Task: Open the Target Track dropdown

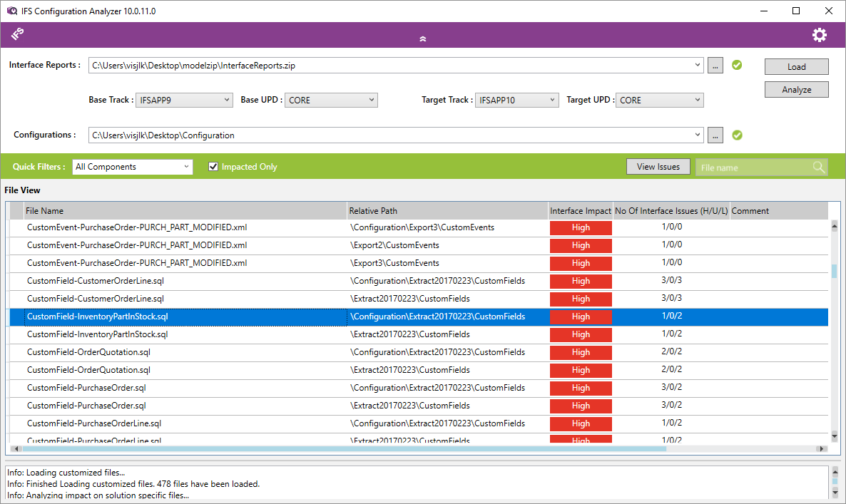Action: pos(517,101)
